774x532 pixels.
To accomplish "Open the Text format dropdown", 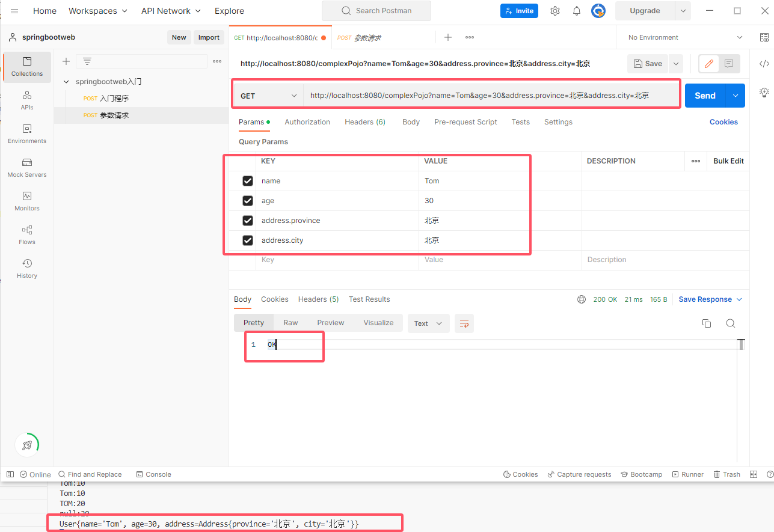I will tap(428, 323).
